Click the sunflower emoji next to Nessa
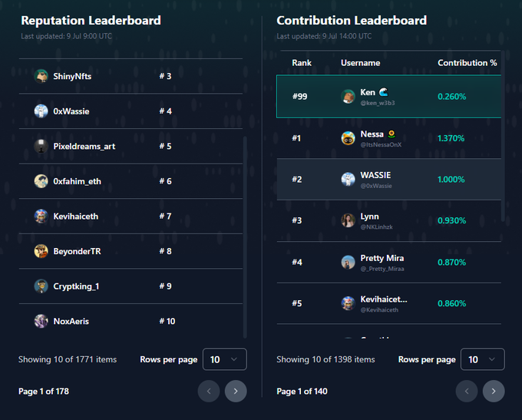Screen dimensions: 522x420 391,134
